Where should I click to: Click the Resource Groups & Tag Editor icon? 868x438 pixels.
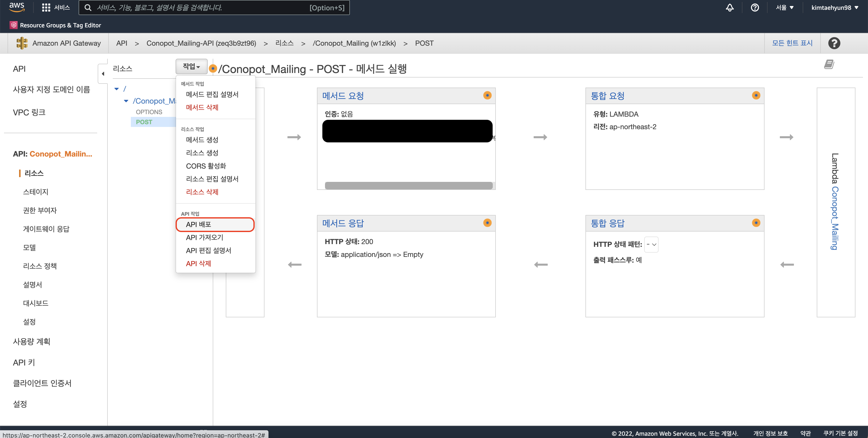pyautogui.click(x=14, y=25)
